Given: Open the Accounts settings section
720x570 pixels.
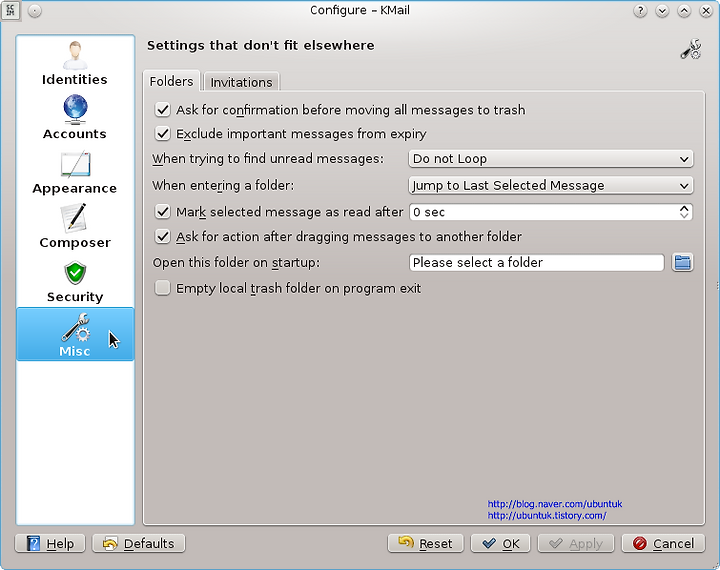Looking at the screenshot, I should 75,117.
